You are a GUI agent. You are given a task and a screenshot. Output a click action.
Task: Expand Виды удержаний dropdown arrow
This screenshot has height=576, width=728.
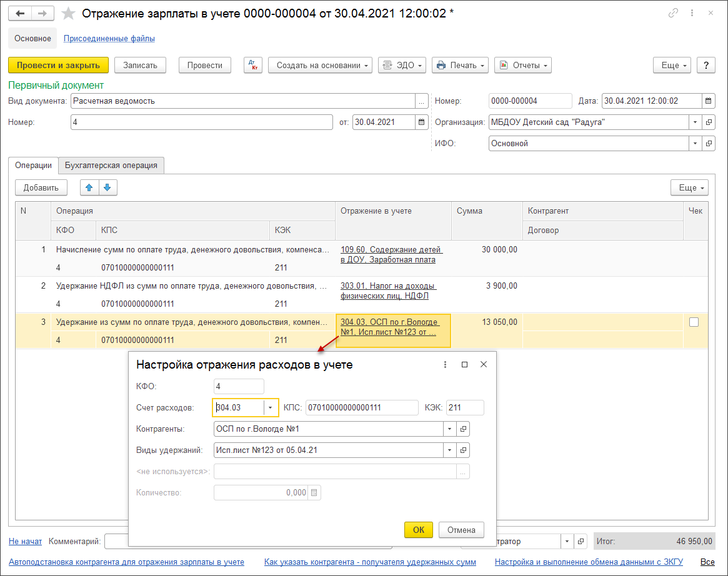coord(449,450)
